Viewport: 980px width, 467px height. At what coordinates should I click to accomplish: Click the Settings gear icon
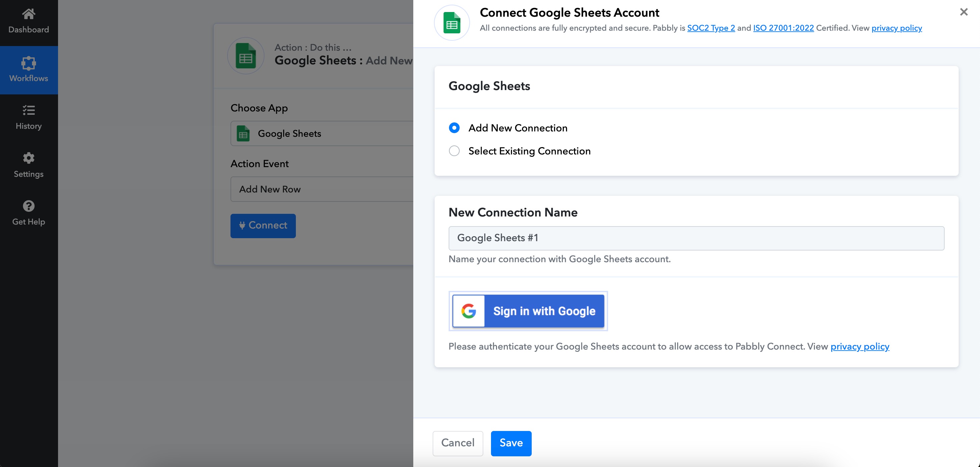coord(29,158)
